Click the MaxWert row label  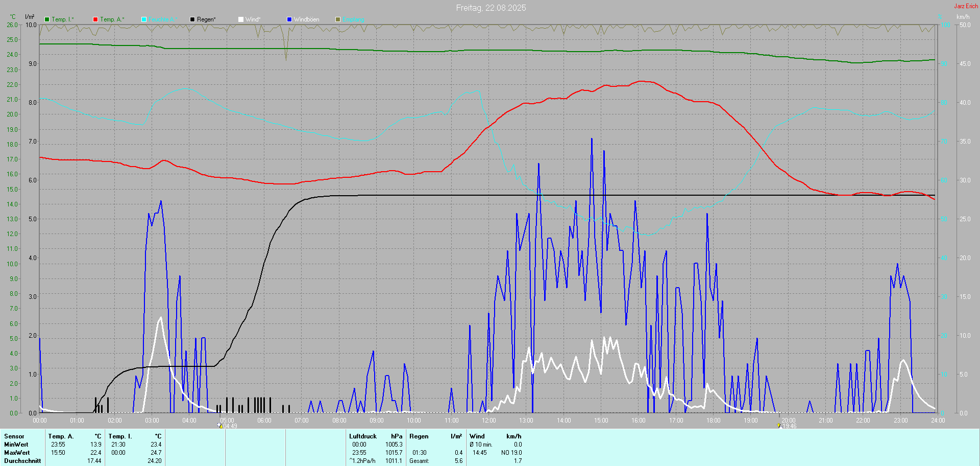pos(17,453)
